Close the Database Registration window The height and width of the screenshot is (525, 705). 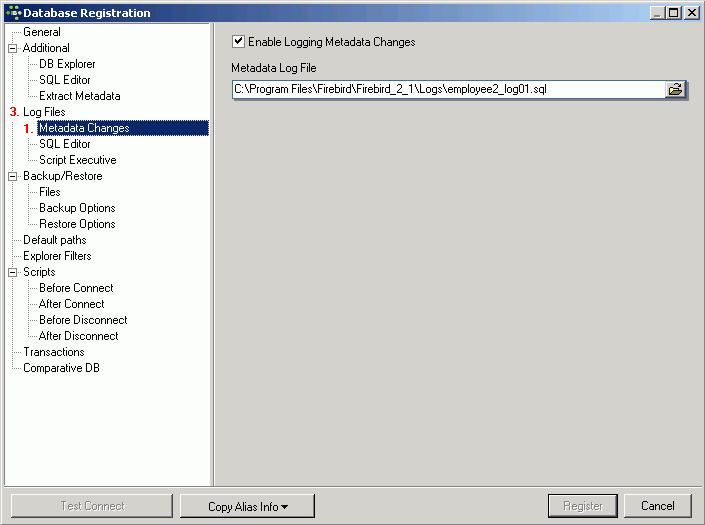[692, 13]
